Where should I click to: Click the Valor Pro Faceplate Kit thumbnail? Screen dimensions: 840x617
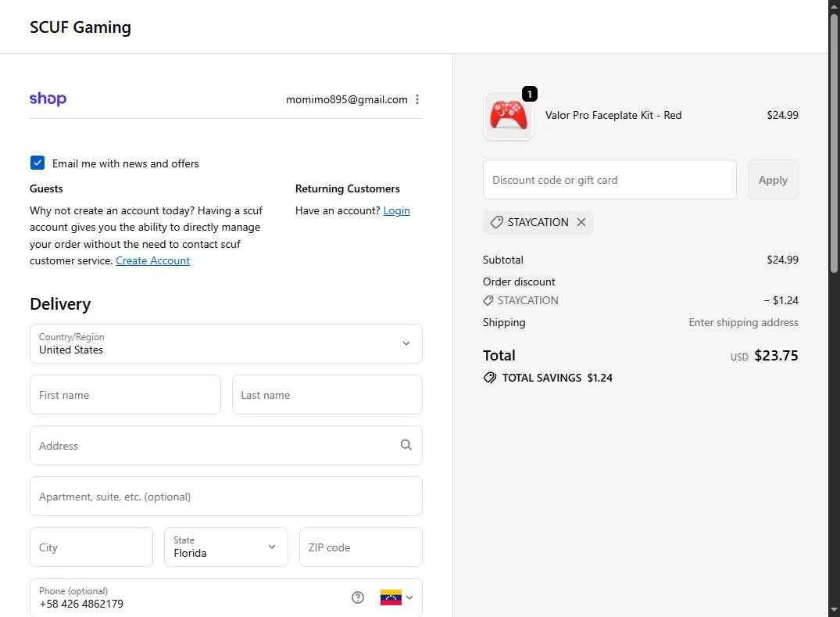[x=508, y=116]
